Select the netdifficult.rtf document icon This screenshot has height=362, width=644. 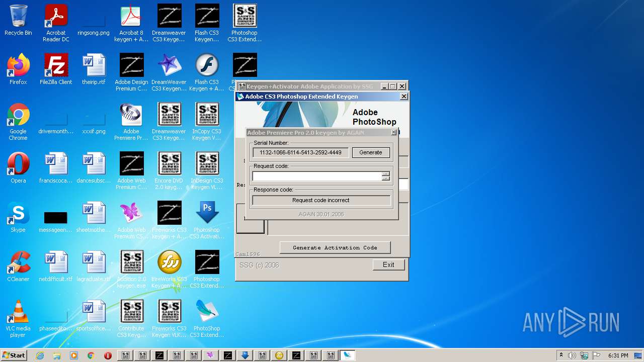pos(56,266)
